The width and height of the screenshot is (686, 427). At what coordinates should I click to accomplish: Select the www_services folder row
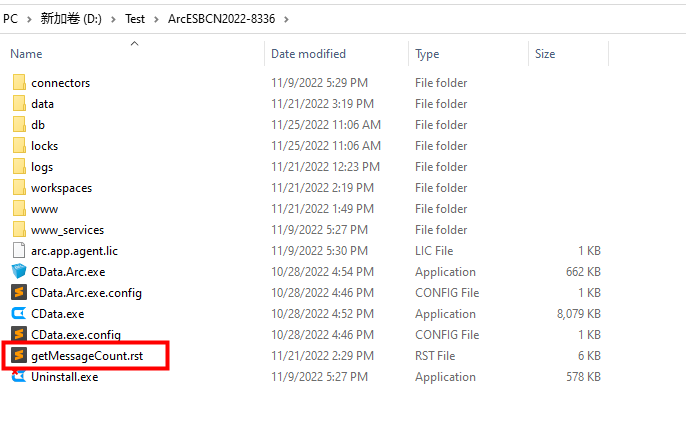306,229
